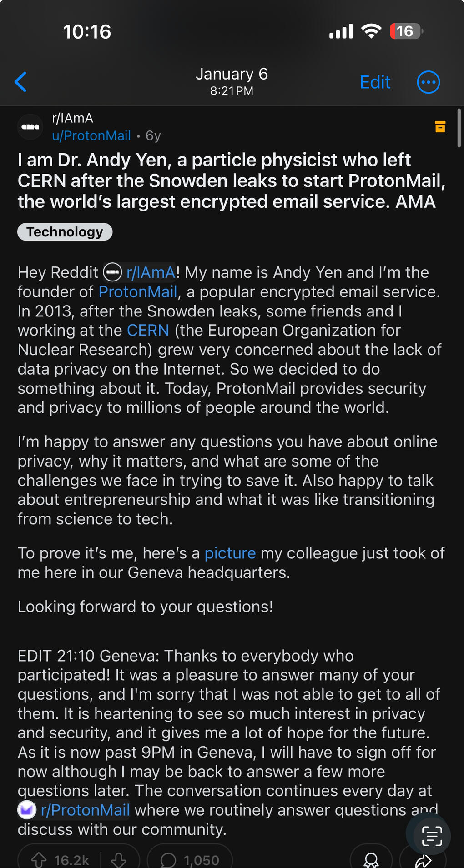Tap Edit in the top bar

(x=375, y=82)
